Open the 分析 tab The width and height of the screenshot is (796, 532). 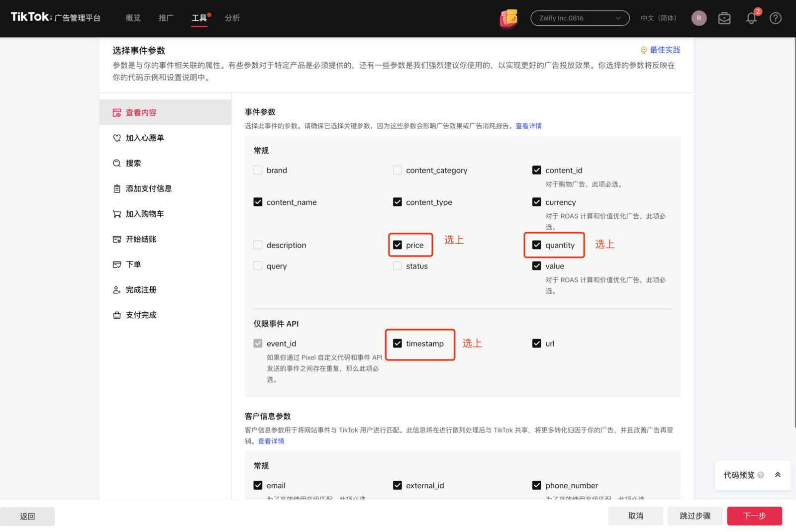(232, 18)
